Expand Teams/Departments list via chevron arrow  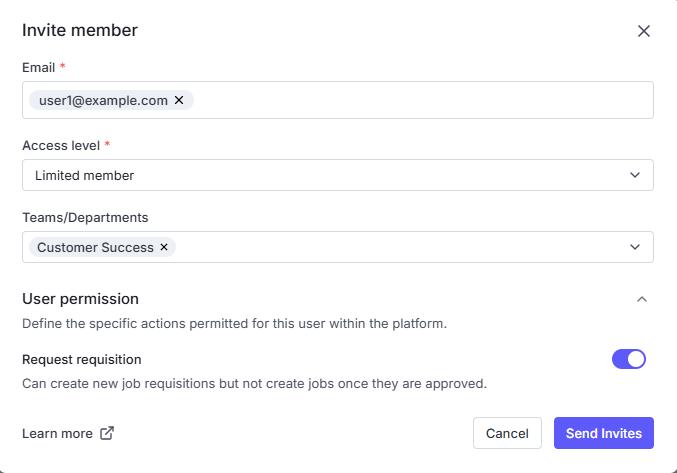635,247
